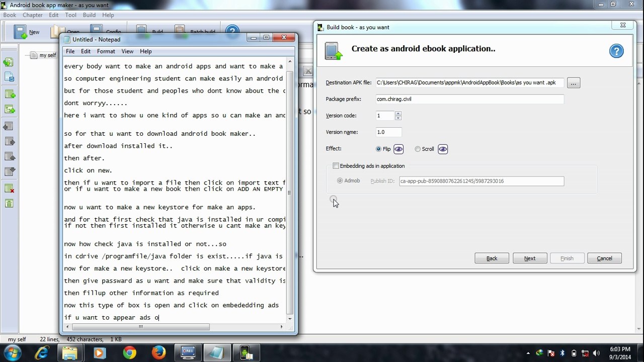
Task: Click the Cancel button in Build dialog
Action: (x=604, y=258)
